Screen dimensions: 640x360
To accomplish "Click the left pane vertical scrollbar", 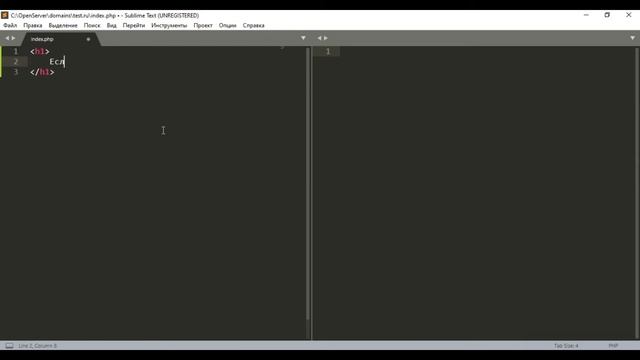I will (x=308, y=184).
